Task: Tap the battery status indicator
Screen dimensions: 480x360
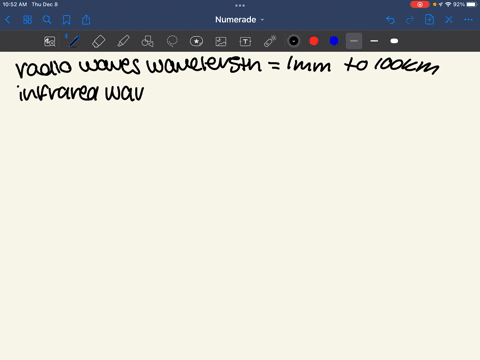Action: click(472, 4)
